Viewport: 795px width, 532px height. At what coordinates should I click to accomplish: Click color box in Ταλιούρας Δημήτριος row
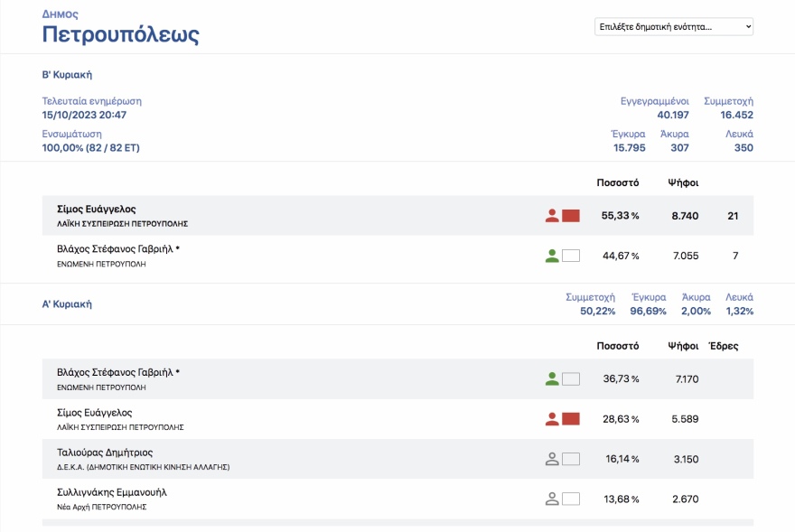point(571,459)
